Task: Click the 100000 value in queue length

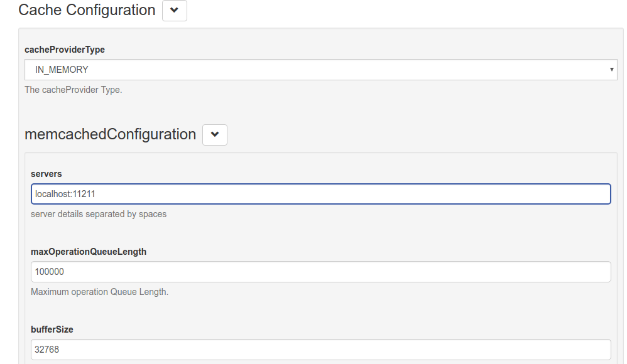Action: (50, 272)
